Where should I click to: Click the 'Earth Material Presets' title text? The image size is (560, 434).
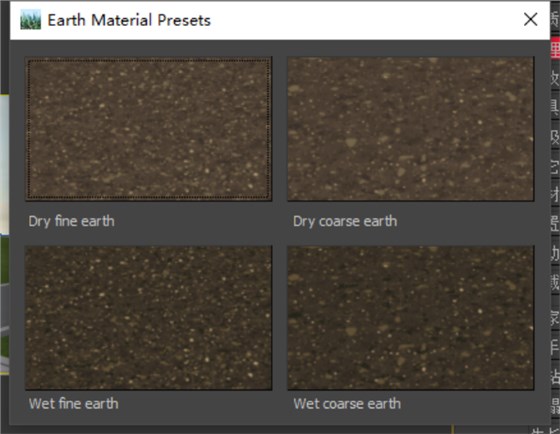(129, 20)
